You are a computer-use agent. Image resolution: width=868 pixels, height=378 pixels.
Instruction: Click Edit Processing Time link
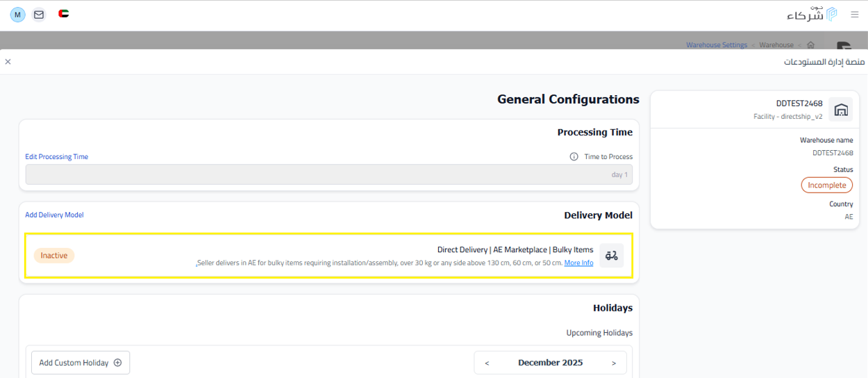point(57,157)
